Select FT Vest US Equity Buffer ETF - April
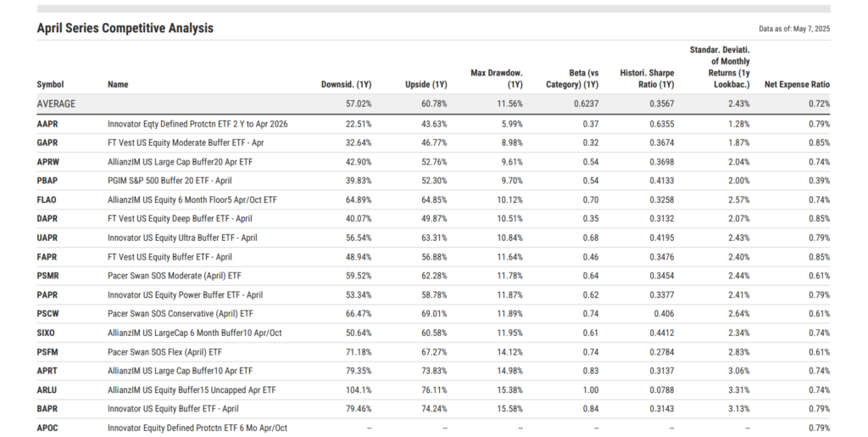The width and height of the screenshot is (868, 437). tap(170, 257)
